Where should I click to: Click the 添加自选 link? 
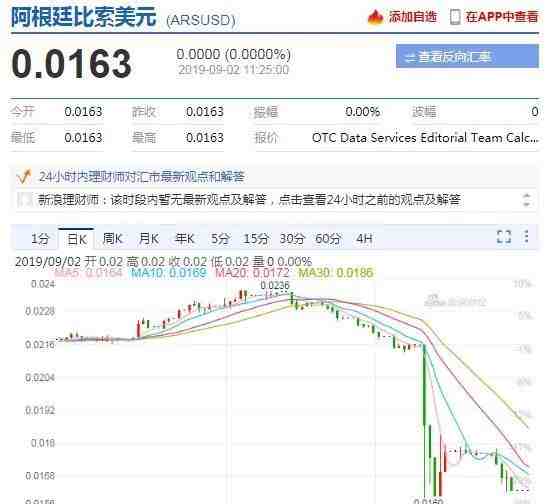[413, 17]
